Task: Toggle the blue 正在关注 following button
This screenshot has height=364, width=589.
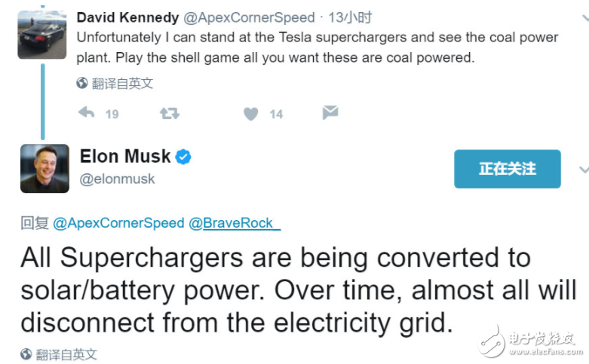Action: (x=507, y=169)
